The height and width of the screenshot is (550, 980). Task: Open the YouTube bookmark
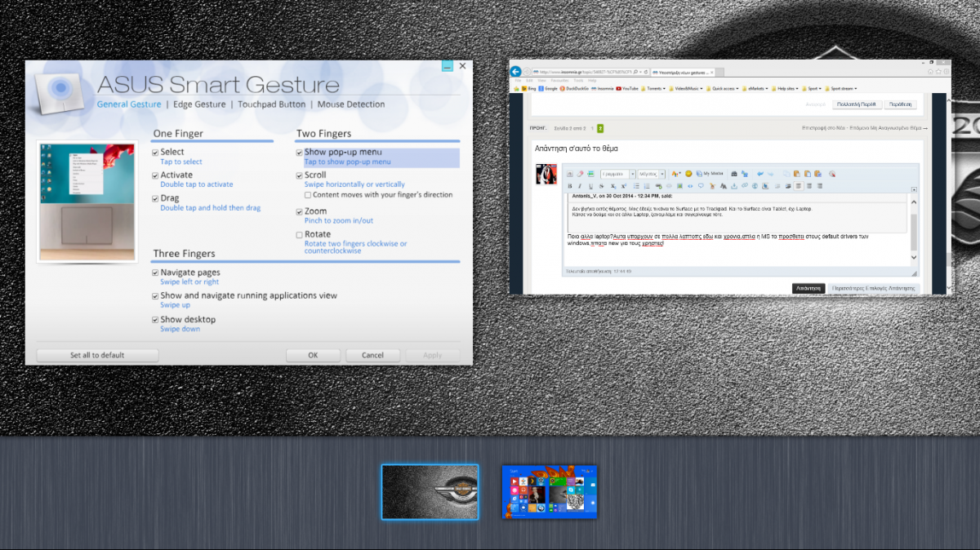[x=627, y=88]
